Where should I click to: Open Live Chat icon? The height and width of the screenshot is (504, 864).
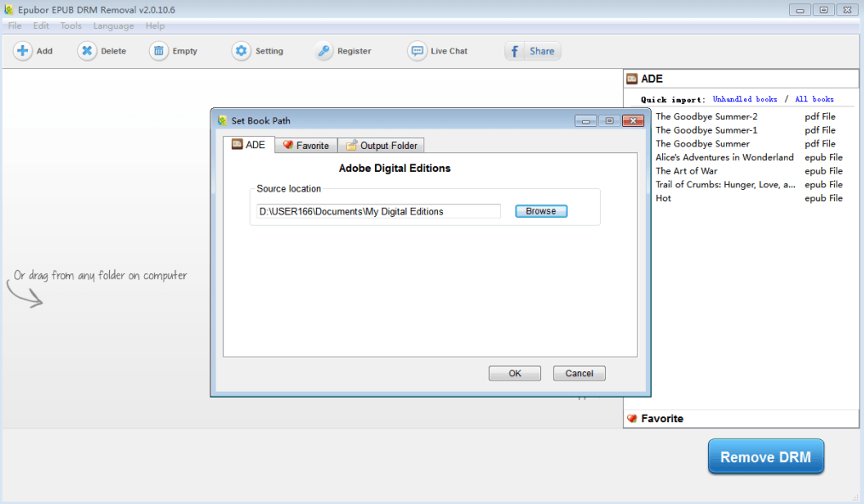pos(417,51)
